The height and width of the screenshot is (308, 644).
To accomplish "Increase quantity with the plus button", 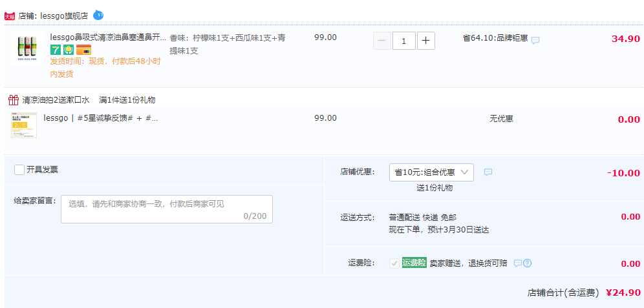I will coord(426,41).
